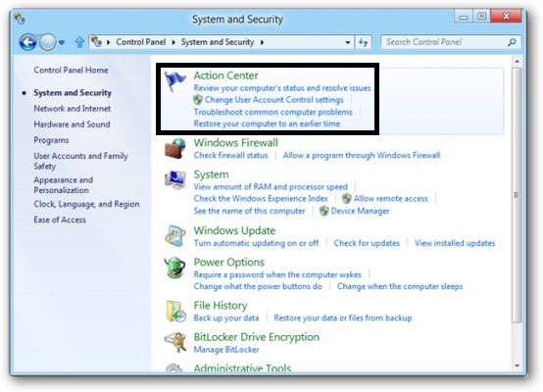Image resolution: width=543 pixels, height=392 pixels.
Task: Click the Refresh button next to the address bar
Action: click(363, 42)
